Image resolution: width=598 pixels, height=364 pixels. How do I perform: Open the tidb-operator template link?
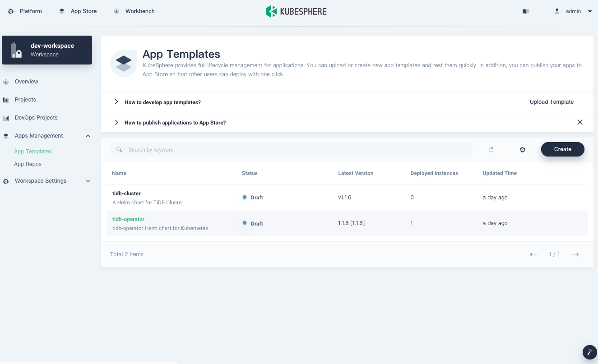pyautogui.click(x=128, y=219)
